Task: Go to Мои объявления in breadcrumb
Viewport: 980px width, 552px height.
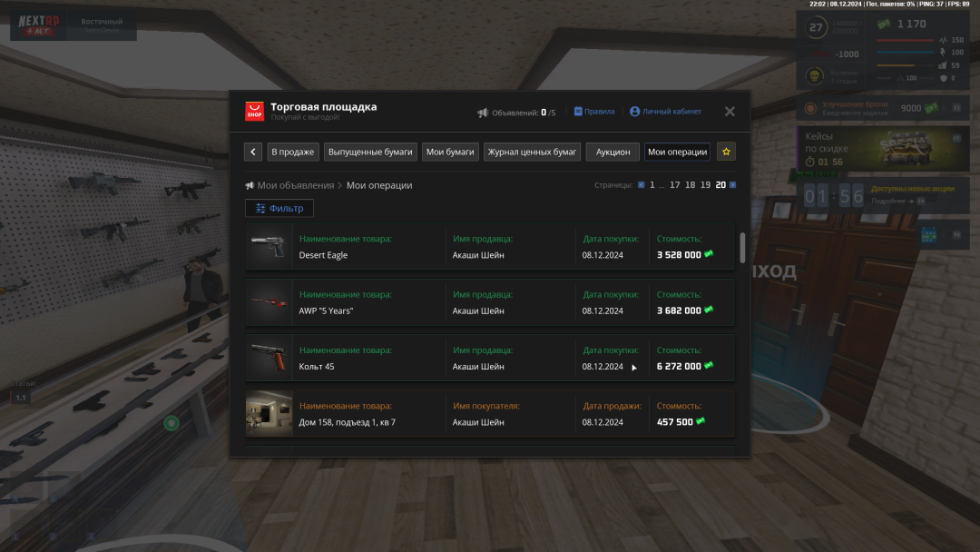Action: pyautogui.click(x=295, y=185)
